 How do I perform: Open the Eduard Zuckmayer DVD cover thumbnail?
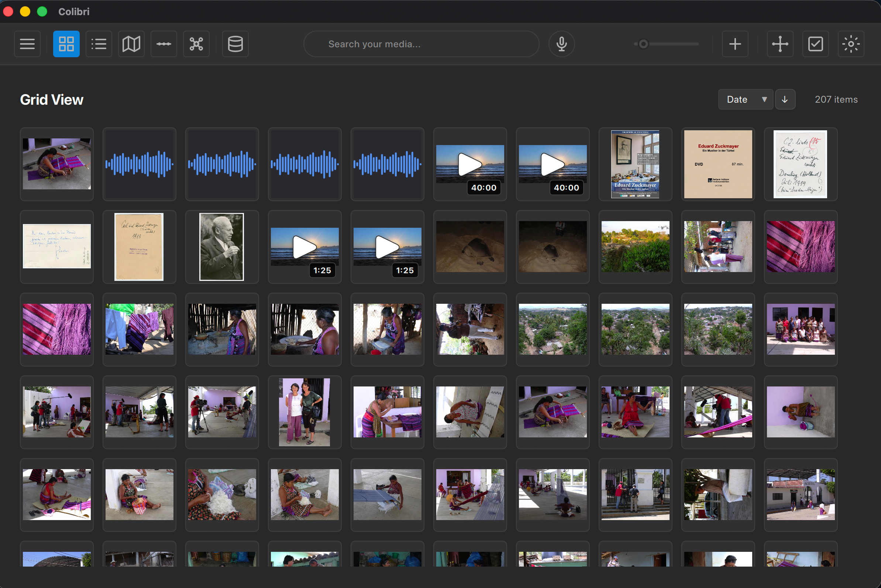pyautogui.click(x=717, y=164)
